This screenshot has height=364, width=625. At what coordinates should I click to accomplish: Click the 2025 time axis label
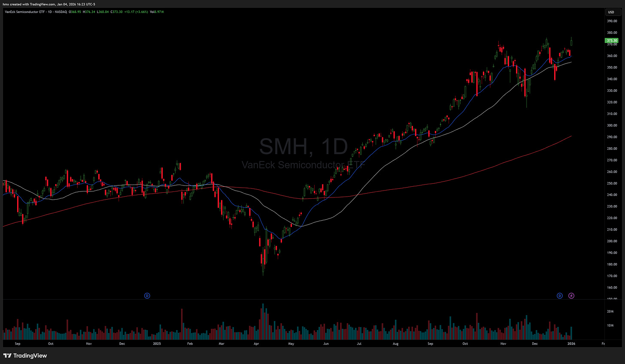[x=157, y=344]
